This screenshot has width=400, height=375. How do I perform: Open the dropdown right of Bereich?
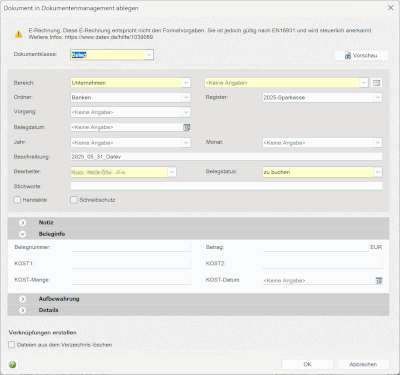click(x=363, y=83)
